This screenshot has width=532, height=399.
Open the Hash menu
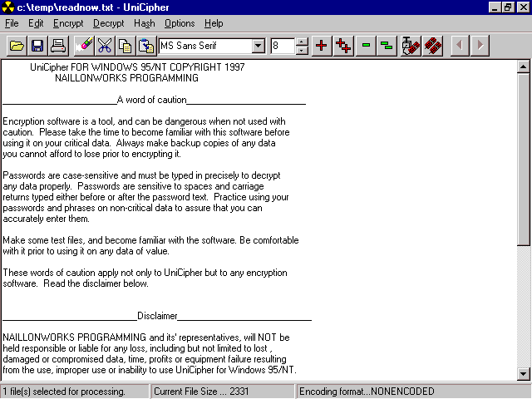pyautogui.click(x=144, y=23)
